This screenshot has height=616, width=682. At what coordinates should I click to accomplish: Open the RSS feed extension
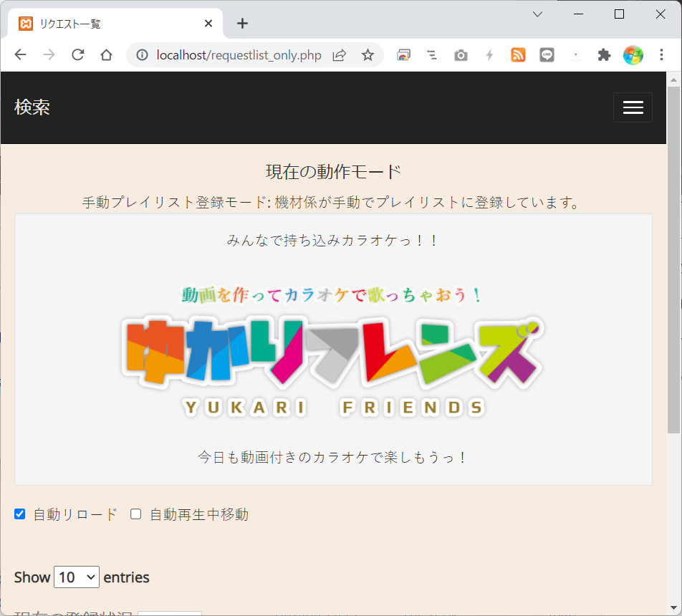(518, 55)
